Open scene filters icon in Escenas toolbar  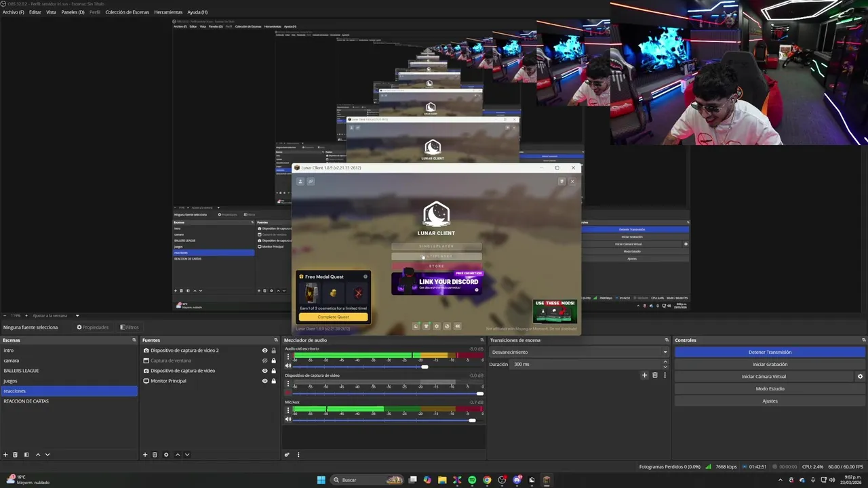coord(26,455)
